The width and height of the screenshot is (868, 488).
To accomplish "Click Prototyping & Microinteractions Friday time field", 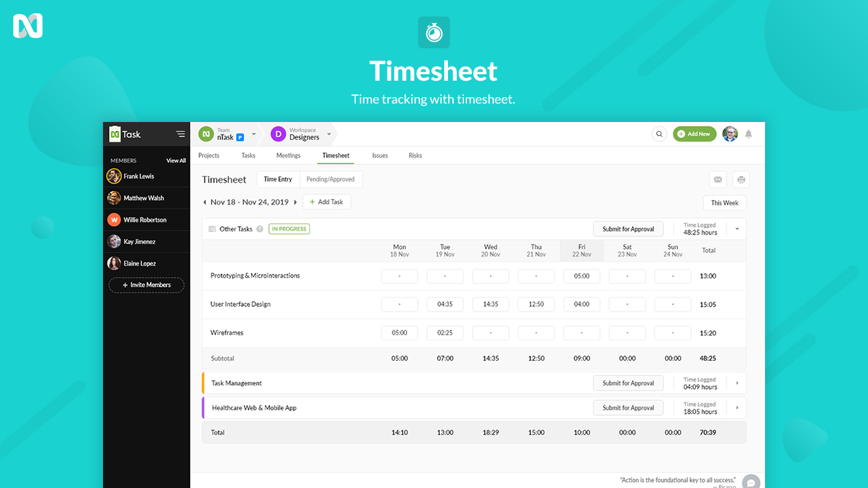I will click(x=581, y=276).
